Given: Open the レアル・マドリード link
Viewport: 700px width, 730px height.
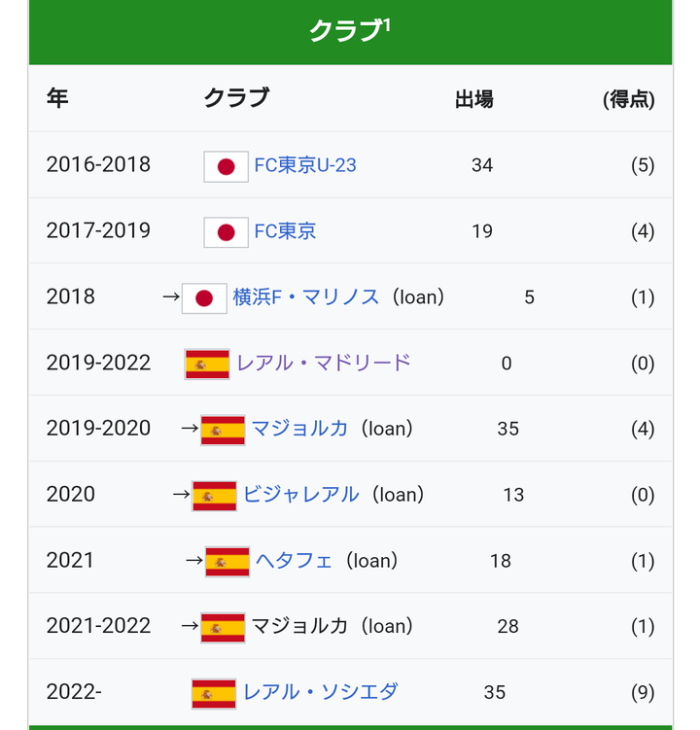Looking at the screenshot, I should point(324,364).
